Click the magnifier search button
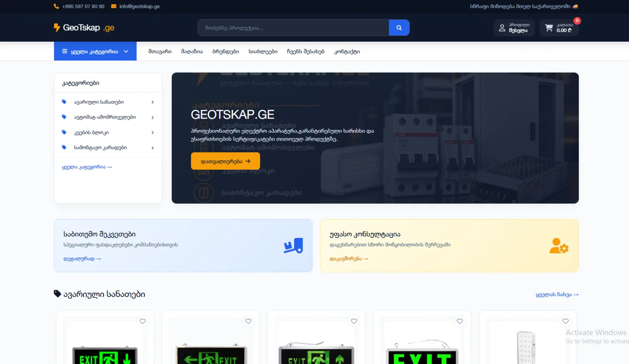Viewport: 629px width, 364px height. pyautogui.click(x=399, y=28)
